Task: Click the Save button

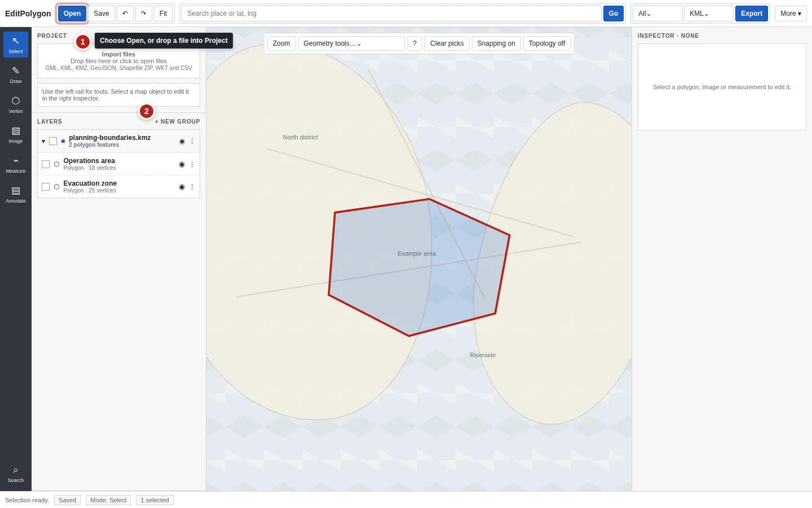Action: pos(101,14)
